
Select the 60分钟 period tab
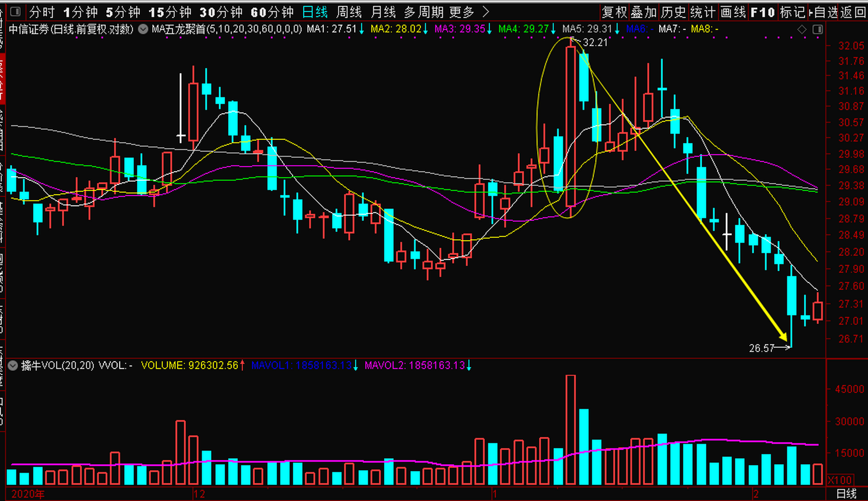point(272,12)
